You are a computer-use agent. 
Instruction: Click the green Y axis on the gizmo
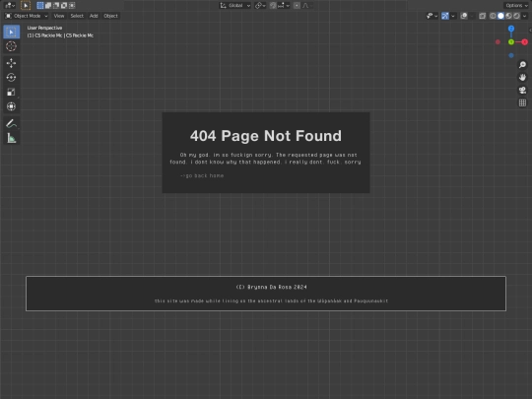coord(511,42)
